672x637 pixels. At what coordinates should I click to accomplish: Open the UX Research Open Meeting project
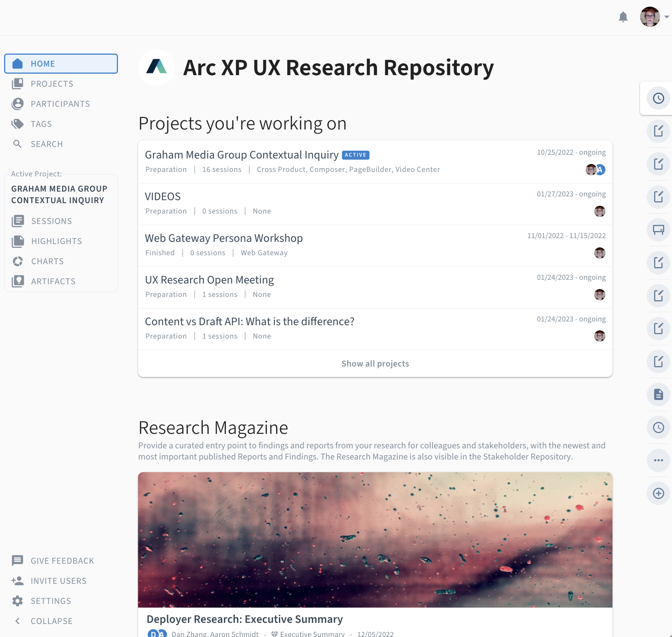(209, 280)
